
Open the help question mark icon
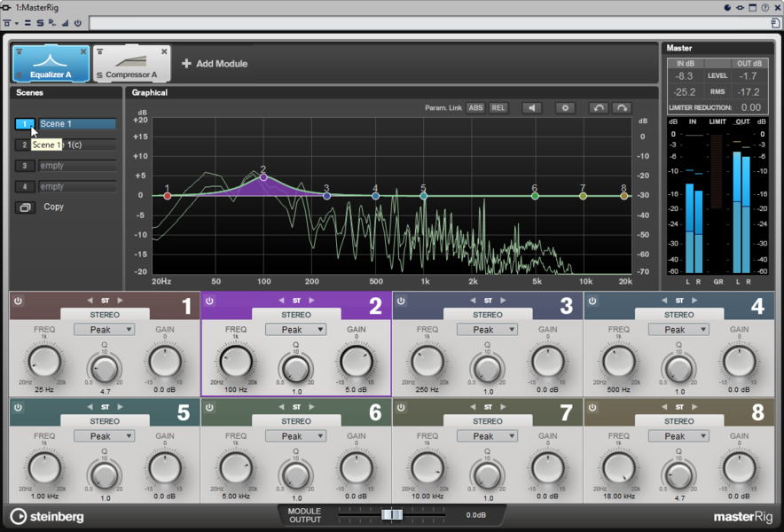pos(765,7)
